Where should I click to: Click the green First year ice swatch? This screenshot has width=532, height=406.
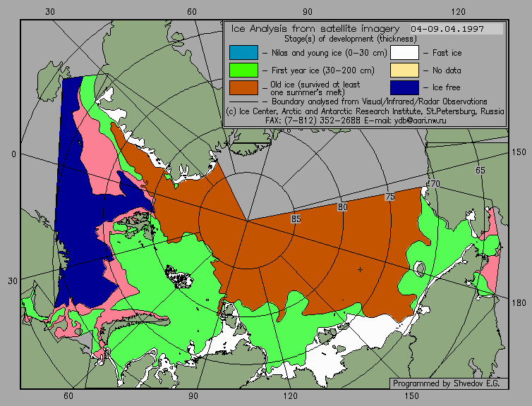coord(243,70)
